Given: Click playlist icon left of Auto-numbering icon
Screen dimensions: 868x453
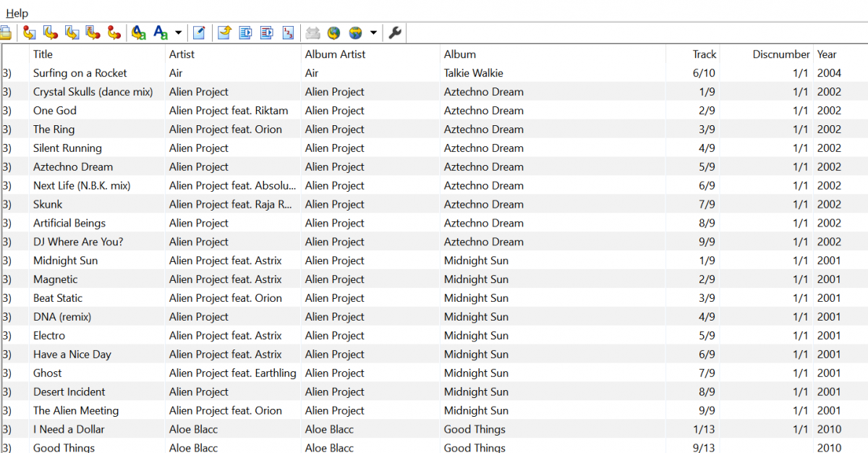Looking at the screenshot, I should pos(267,33).
